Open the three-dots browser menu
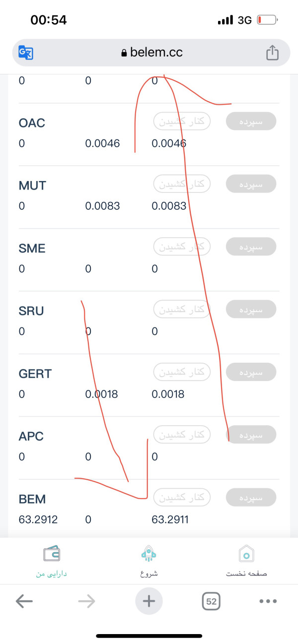298x644 pixels. tap(268, 601)
